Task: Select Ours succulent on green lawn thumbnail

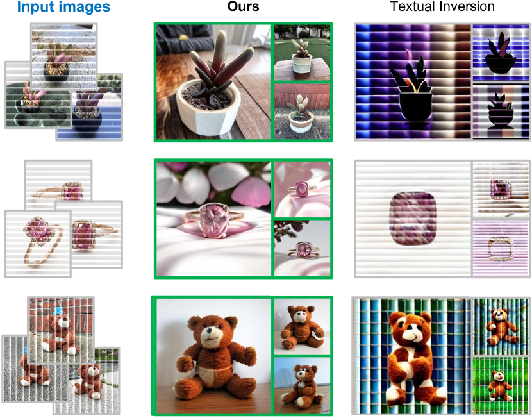Action: [303, 53]
